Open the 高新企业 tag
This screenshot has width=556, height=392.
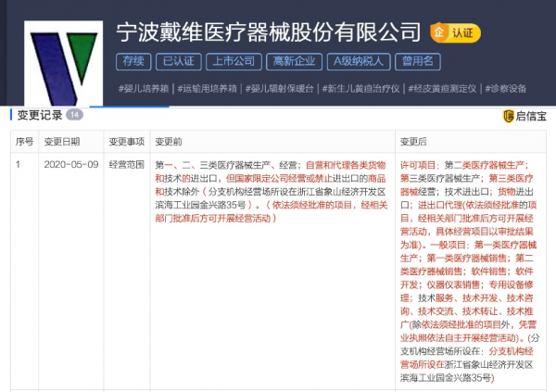294,62
